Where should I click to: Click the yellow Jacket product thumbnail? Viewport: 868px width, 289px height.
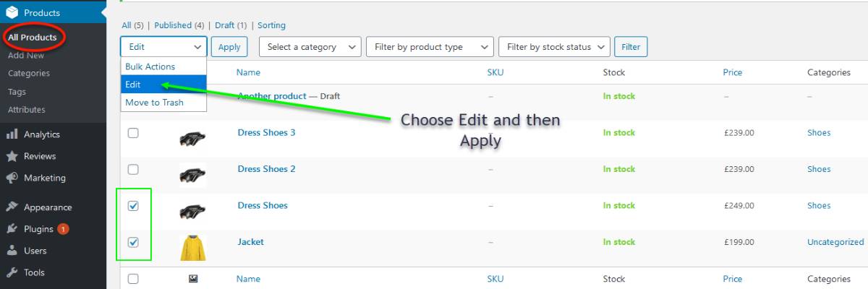click(193, 248)
